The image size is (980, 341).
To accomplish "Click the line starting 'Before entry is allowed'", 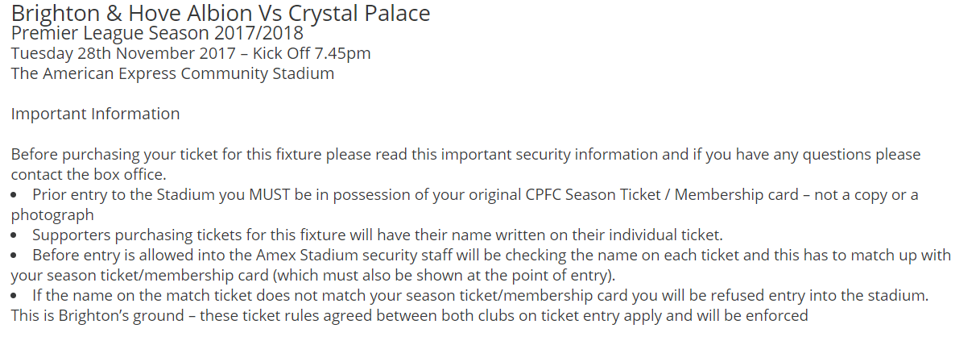I will [x=491, y=256].
